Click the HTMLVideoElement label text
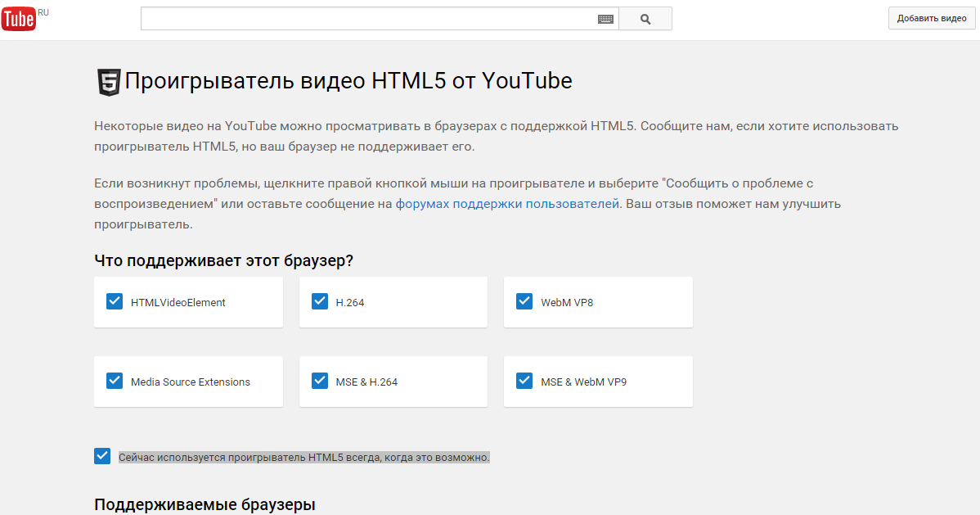The width and height of the screenshot is (980, 515). (178, 303)
